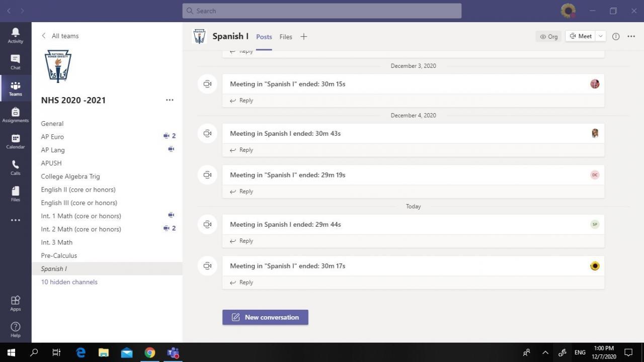The image size is (644, 362).
Task: Click the NHS team logo image
Action: [x=58, y=66]
